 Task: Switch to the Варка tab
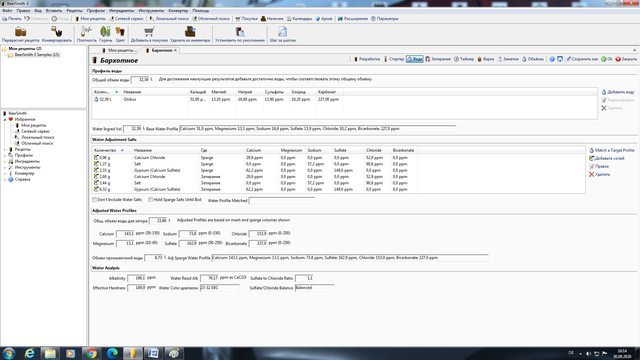click(486, 59)
